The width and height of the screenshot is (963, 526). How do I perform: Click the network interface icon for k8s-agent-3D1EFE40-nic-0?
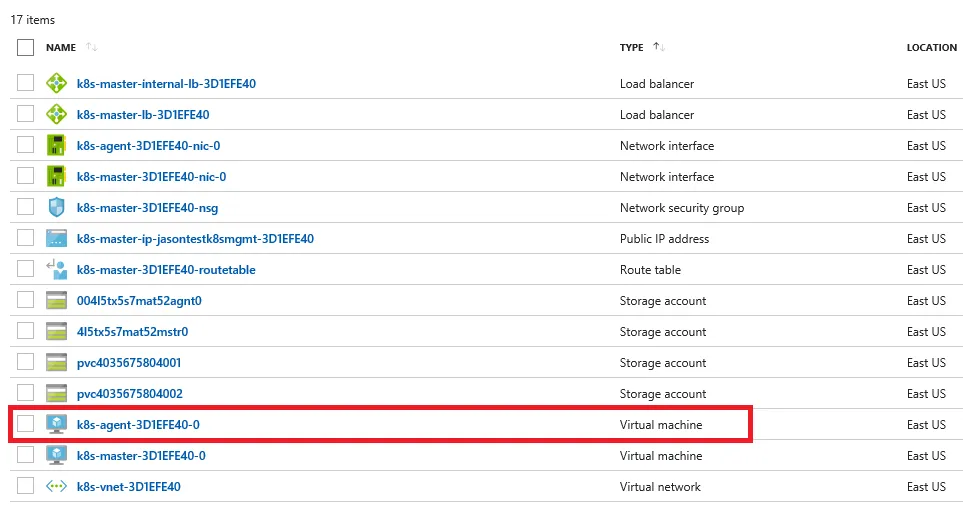tap(56, 146)
